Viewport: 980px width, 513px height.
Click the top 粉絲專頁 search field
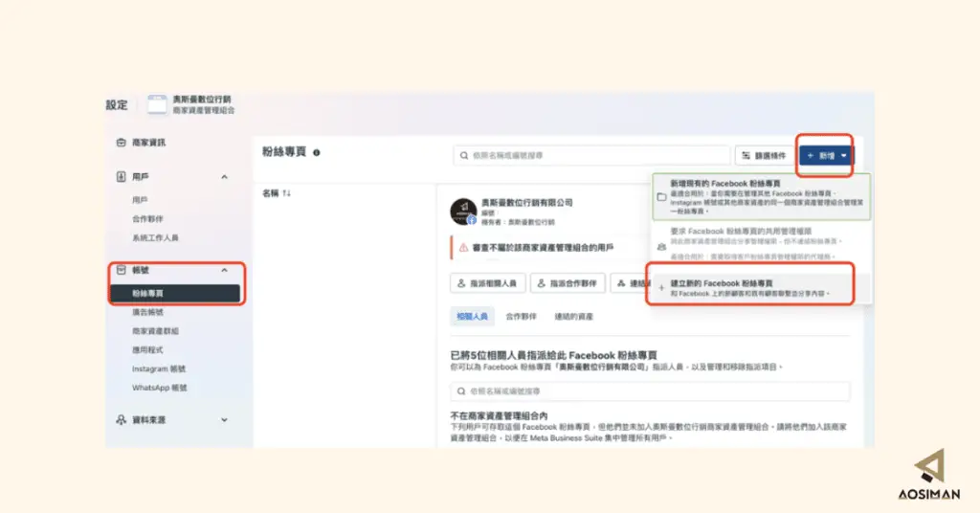(591, 156)
